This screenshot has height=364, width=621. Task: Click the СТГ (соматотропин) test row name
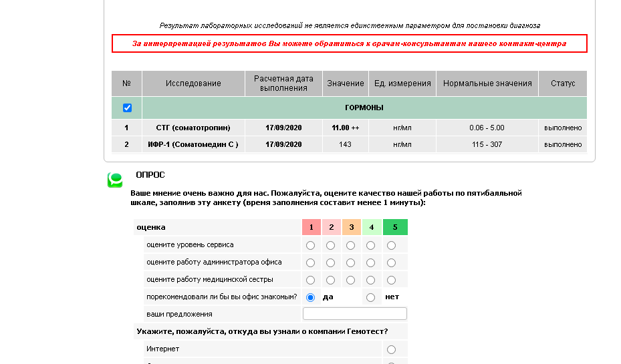click(x=193, y=128)
